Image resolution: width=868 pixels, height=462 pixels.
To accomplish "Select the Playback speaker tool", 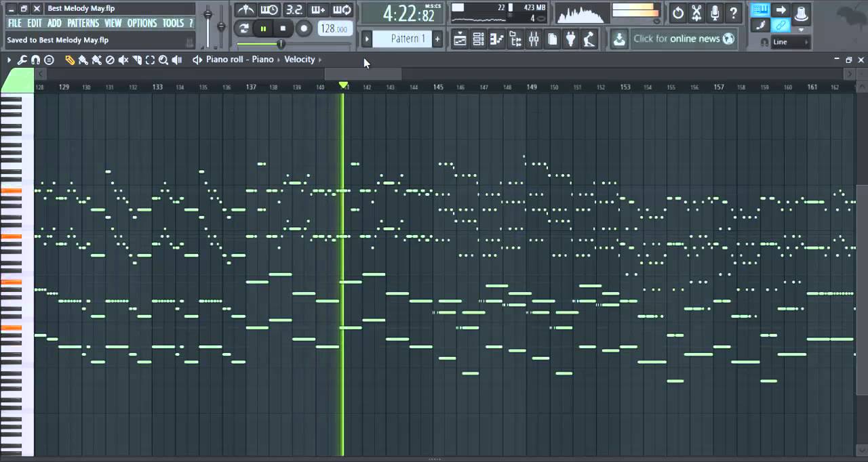I will pyautogui.click(x=177, y=60).
